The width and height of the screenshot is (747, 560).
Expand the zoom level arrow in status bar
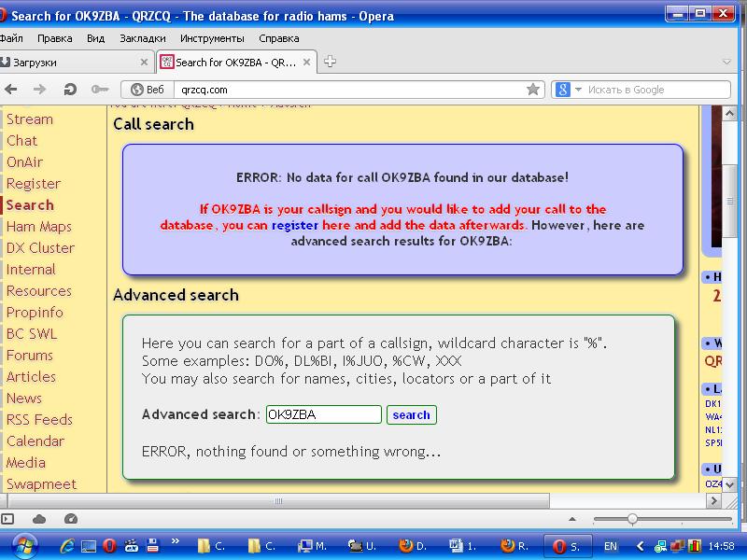pos(572,519)
